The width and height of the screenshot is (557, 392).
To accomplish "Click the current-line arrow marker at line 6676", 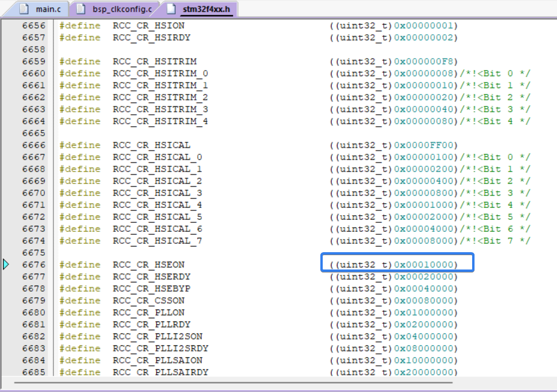I will [6, 264].
